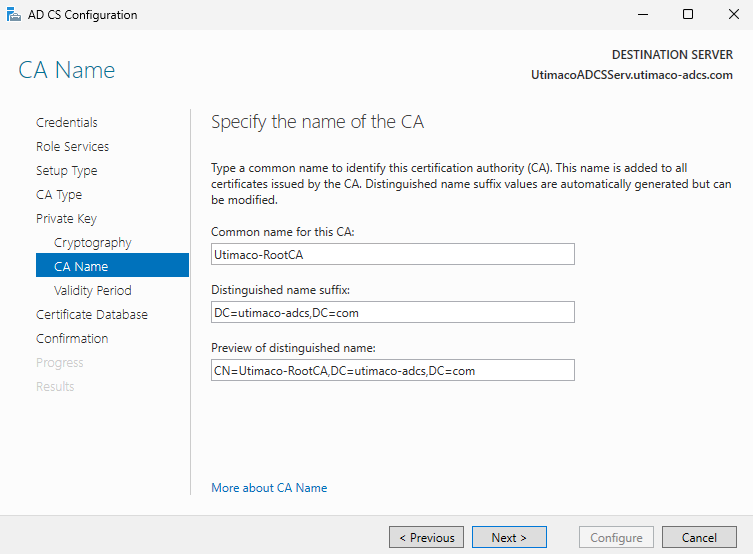Click the Common name for this CA field
The width and height of the screenshot is (753, 554).
(392, 255)
